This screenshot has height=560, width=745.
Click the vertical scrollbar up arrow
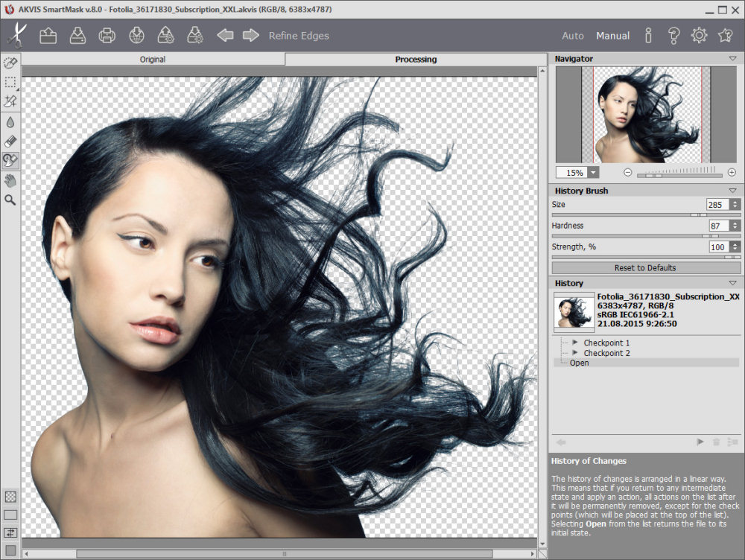pyautogui.click(x=542, y=71)
